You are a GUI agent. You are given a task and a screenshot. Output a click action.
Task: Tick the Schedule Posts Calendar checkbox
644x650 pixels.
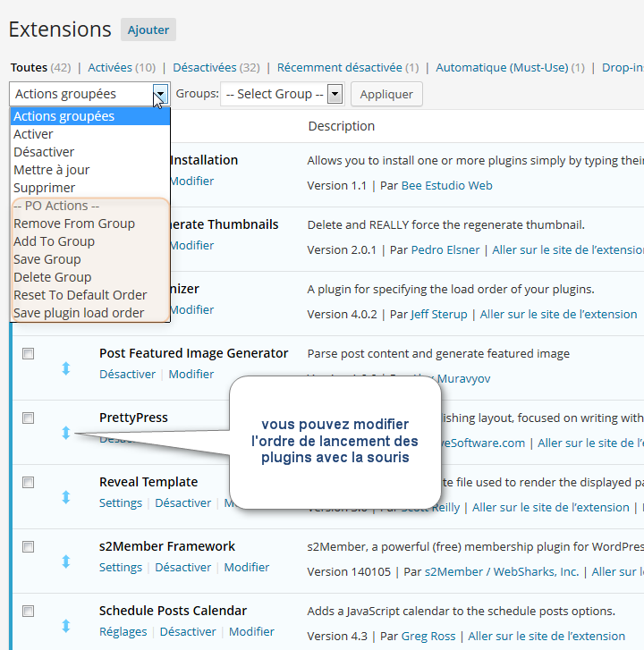pyautogui.click(x=29, y=611)
